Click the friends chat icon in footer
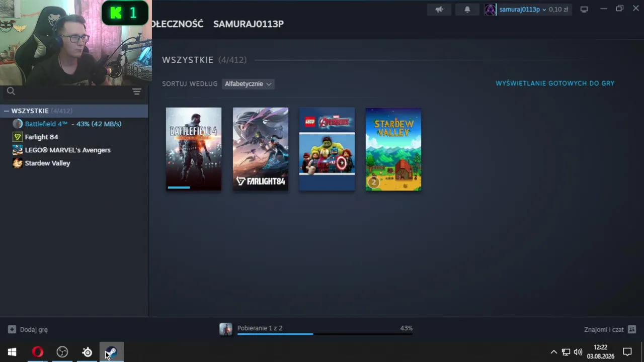644x362 pixels. tap(632, 330)
